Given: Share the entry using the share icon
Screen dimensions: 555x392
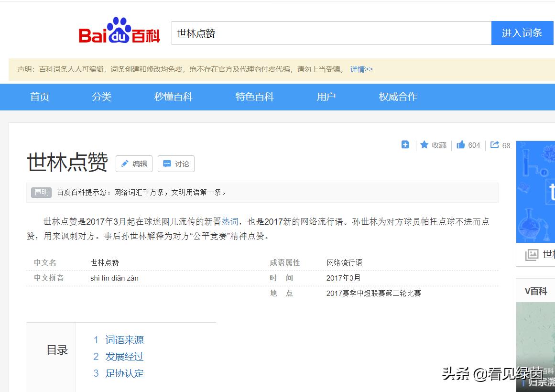Looking at the screenshot, I should pyautogui.click(x=495, y=145).
